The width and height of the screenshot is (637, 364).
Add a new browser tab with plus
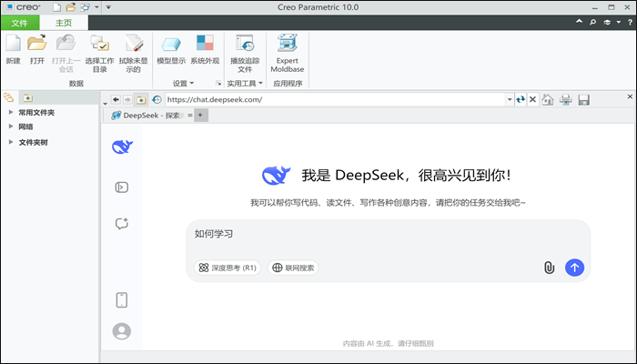(x=200, y=116)
